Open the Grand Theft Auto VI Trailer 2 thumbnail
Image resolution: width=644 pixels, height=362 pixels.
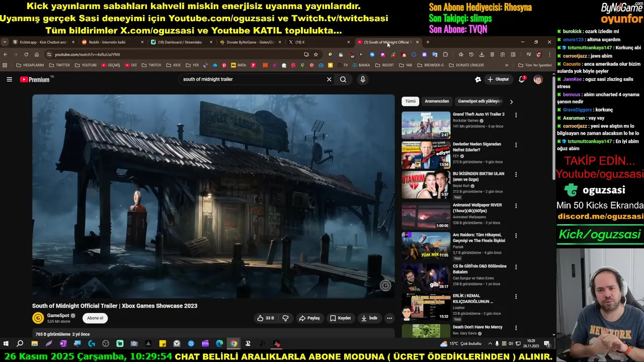(426, 125)
